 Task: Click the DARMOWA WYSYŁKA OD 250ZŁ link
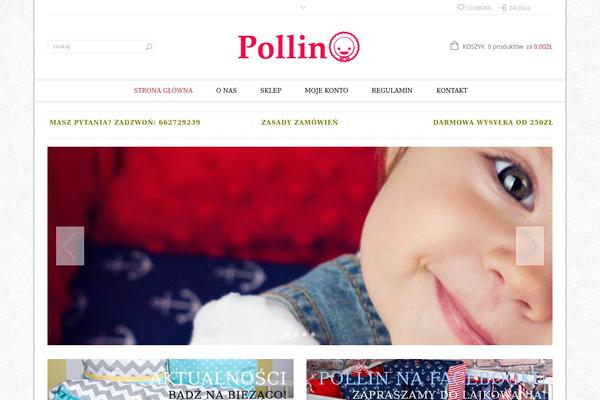click(x=493, y=122)
